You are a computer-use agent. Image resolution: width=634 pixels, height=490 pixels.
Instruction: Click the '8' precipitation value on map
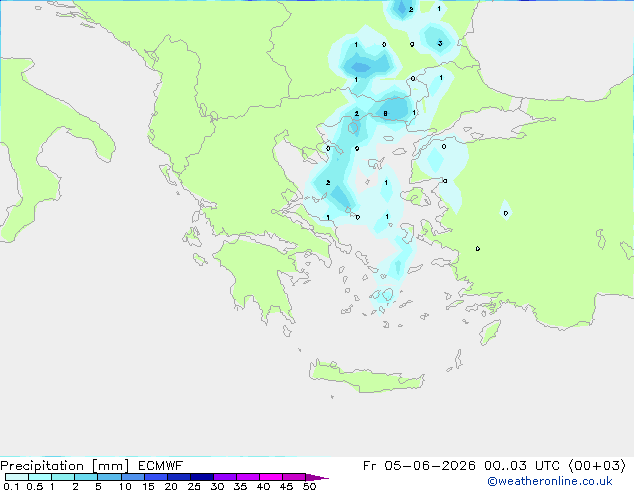[x=385, y=114]
